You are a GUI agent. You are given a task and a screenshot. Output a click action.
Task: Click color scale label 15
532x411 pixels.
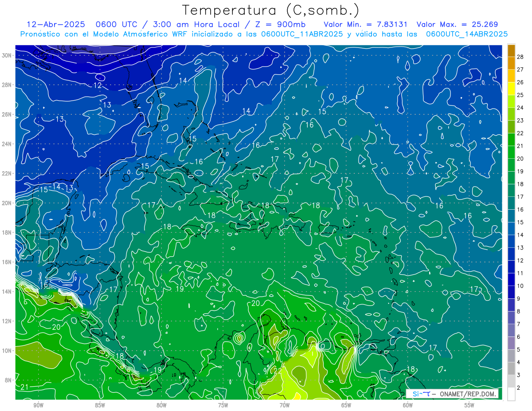coord(520,223)
